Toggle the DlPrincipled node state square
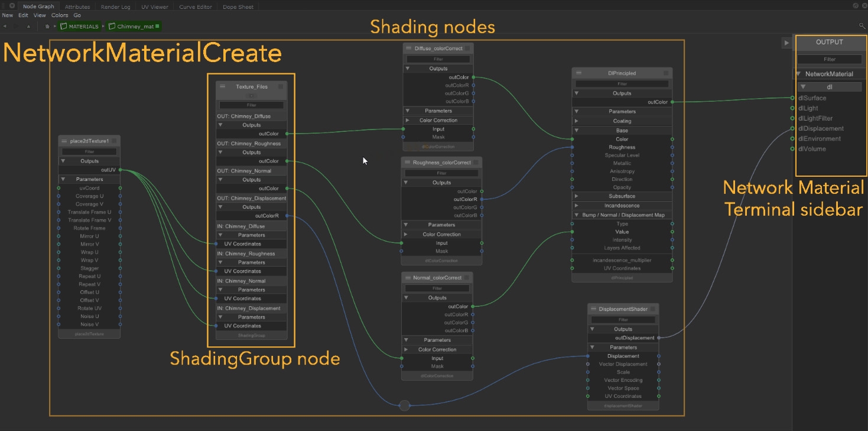This screenshot has height=431, width=868. pyautogui.click(x=666, y=73)
